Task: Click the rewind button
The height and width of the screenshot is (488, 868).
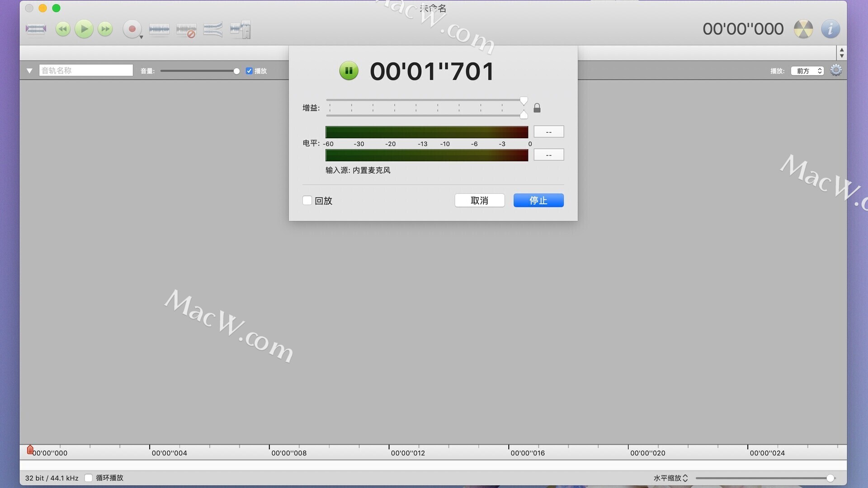Action: 63,29
